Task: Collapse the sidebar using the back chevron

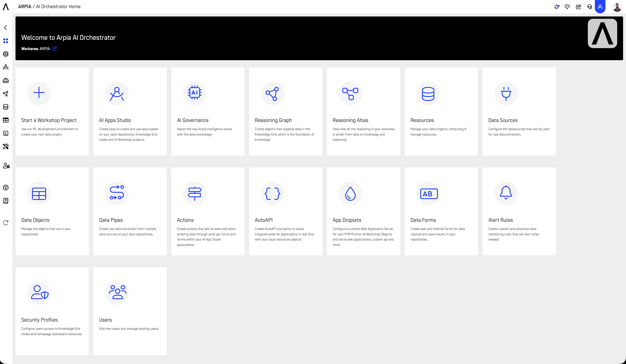Action: (6, 28)
